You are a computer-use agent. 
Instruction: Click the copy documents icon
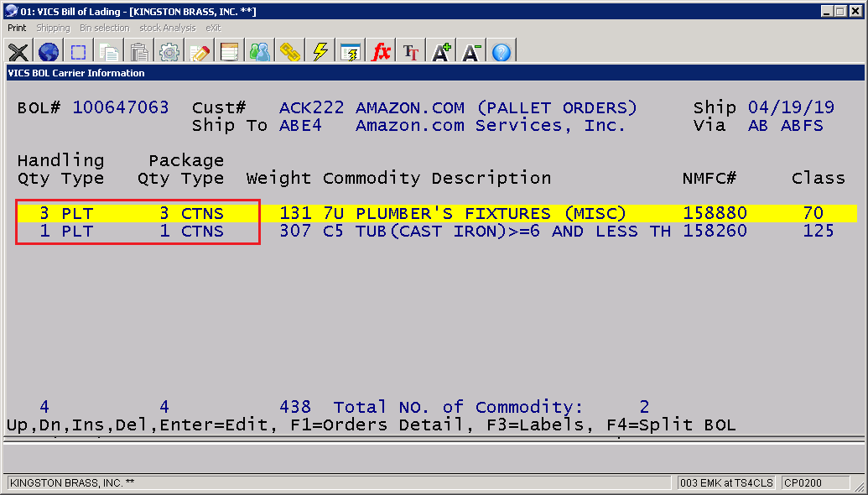108,52
